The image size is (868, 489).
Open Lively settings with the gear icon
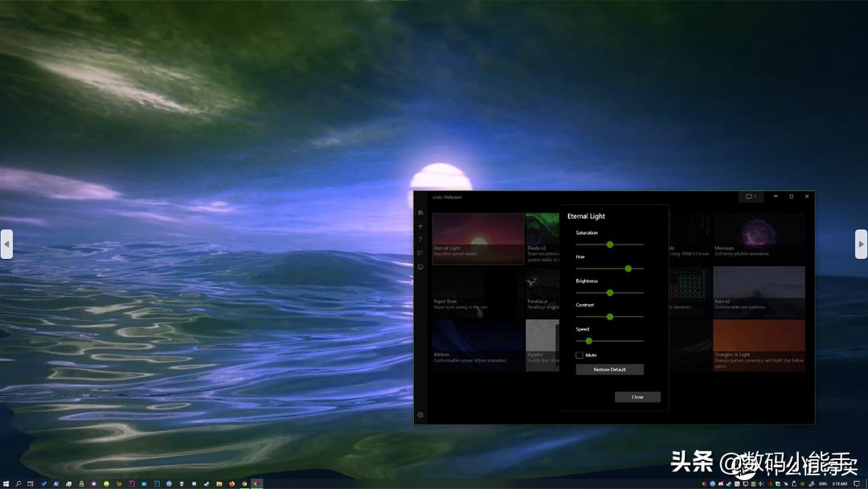420,414
